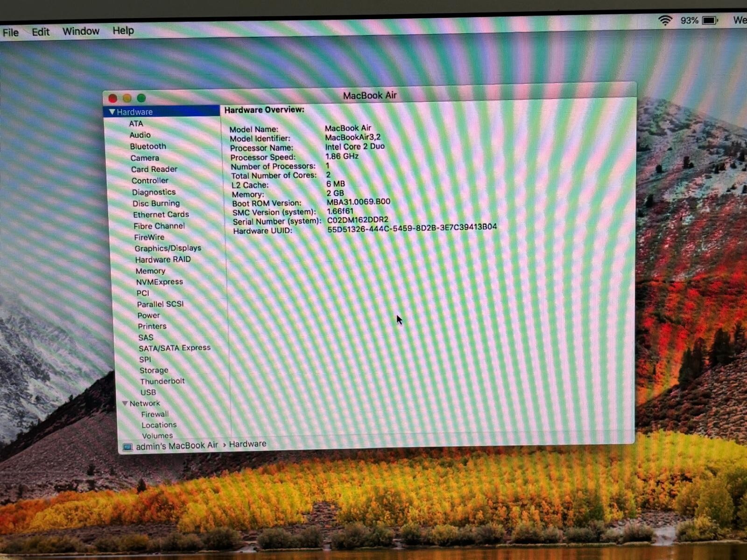
Task: Click Boot ROM Version MBA31.0069.B00
Action: point(358,202)
